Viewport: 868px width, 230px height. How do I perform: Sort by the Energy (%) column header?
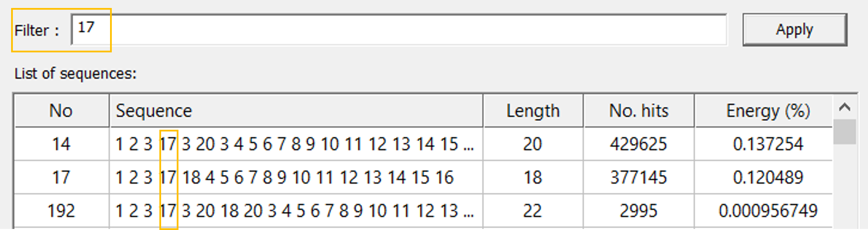[764, 111]
